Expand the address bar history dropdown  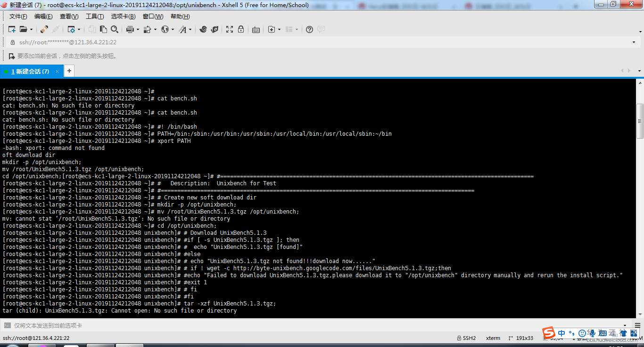pyautogui.click(x=634, y=42)
